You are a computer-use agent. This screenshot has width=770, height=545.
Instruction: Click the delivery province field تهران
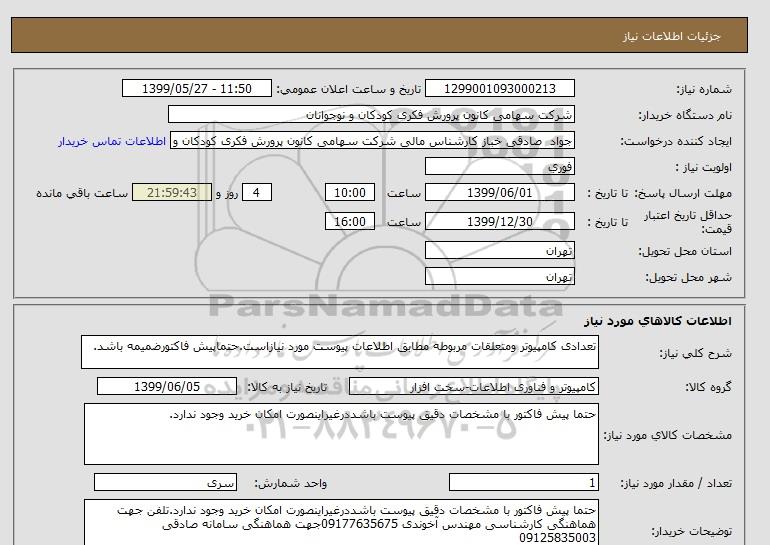tap(500, 250)
